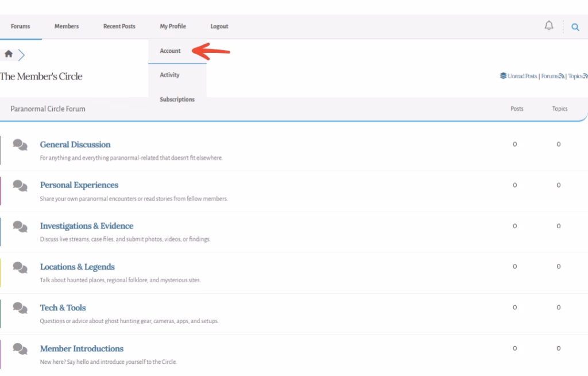Click Logout in the navigation bar

pos(219,26)
